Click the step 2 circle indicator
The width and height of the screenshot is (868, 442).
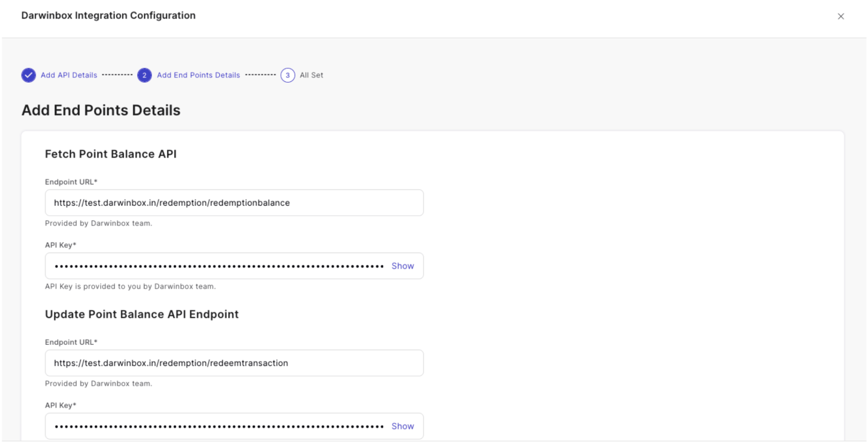[x=145, y=75]
